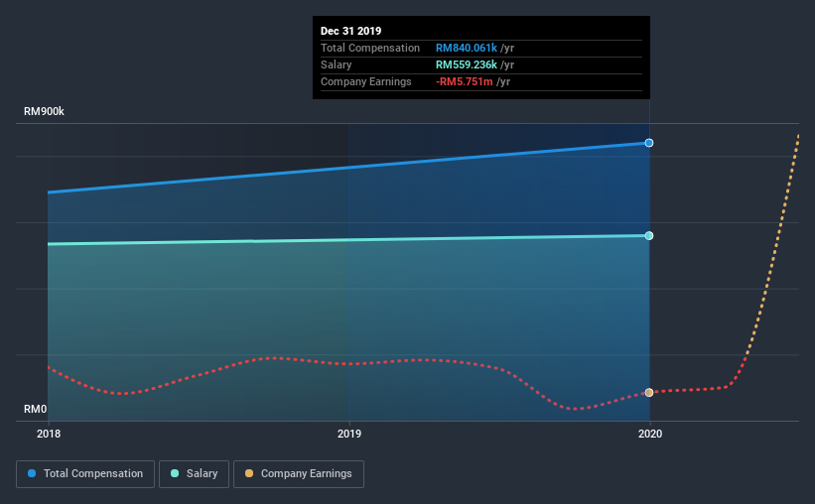Click the RM0 y-axis label
This screenshot has width=815, height=504.
pos(36,409)
